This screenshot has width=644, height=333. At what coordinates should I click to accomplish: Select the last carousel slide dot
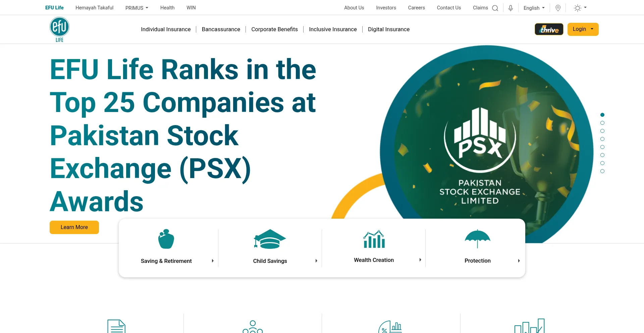pyautogui.click(x=602, y=171)
